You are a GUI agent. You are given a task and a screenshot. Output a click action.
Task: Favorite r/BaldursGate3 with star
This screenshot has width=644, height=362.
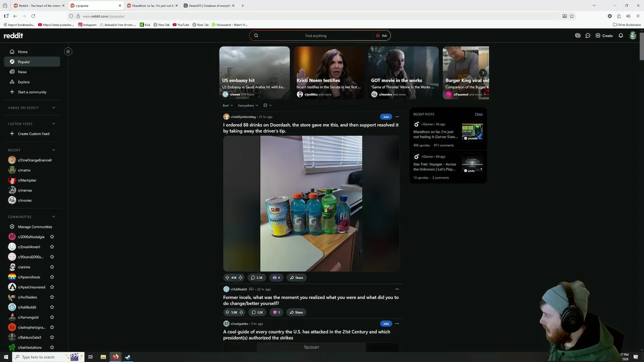52,337
